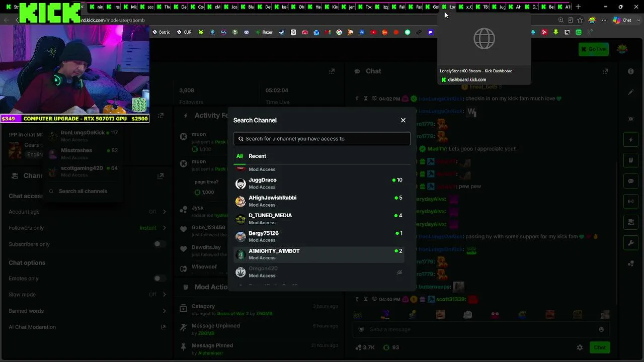Viewport: 644px width, 362px height.
Task: Toggle the Emotes only switch
Action: pos(159,279)
